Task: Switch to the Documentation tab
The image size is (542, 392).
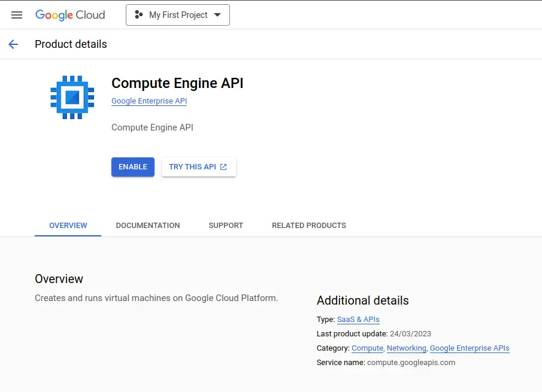Action: [x=148, y=226]
